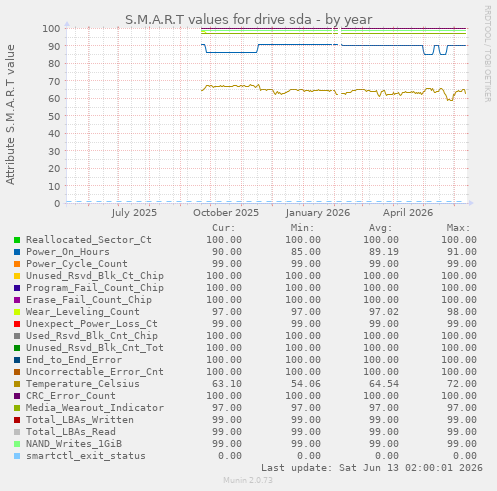This screenshot has width=497, height=491.
Task: Click Temperature_Celsius current value 63.10
Action: (227, 384)
